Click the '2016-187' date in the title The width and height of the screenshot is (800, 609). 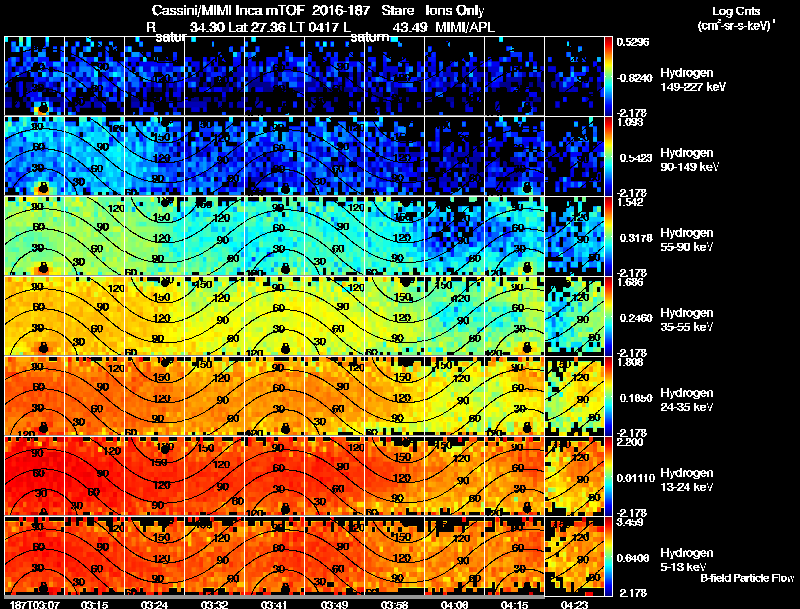[x=341, y=10]
